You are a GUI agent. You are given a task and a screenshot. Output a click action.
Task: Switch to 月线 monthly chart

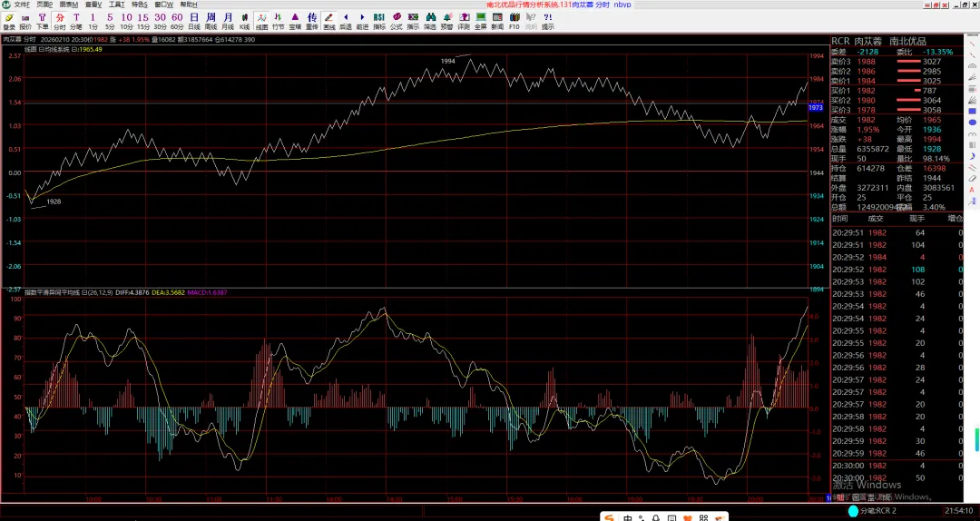pos(228,21)
